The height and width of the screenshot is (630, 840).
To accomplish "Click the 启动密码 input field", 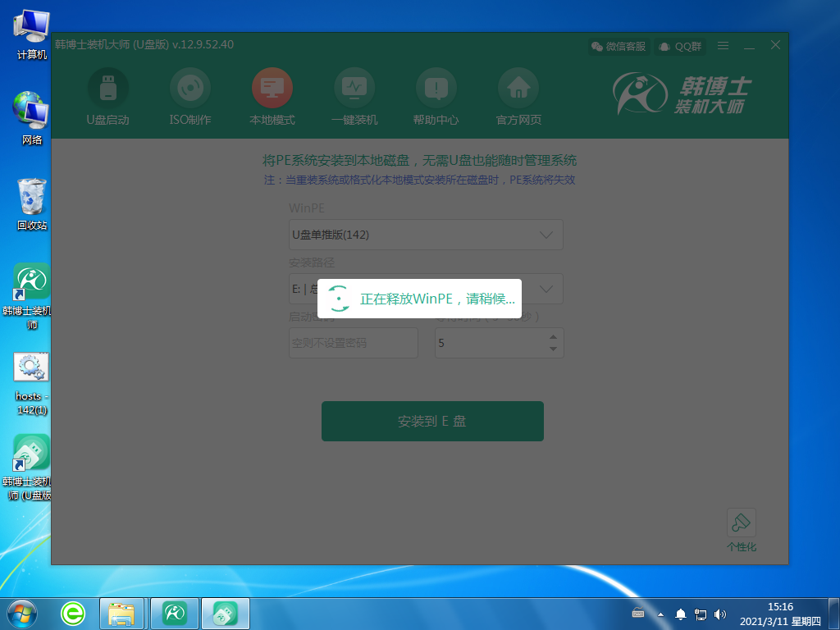I will point(354,343).
